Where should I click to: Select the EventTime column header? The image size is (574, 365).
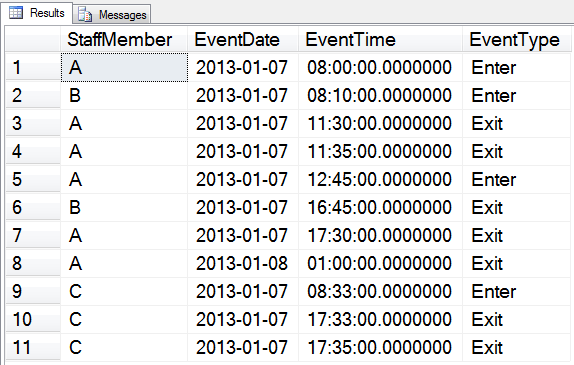point(380,40)
